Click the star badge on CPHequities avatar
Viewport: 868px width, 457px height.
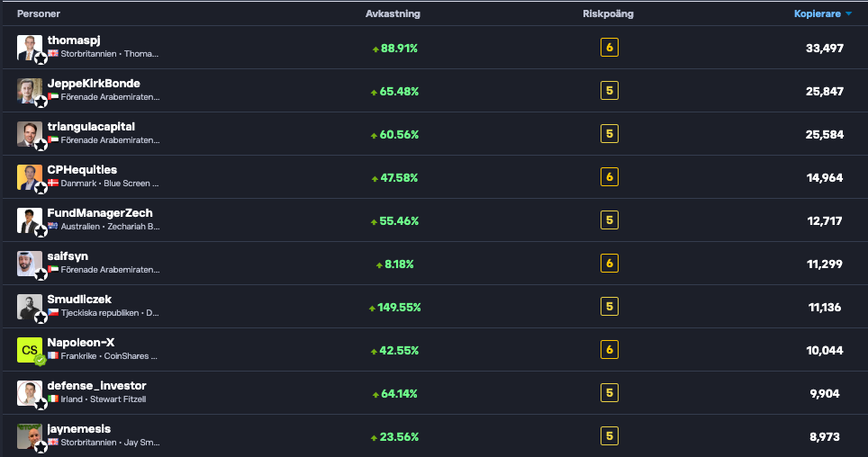point(41,188)
